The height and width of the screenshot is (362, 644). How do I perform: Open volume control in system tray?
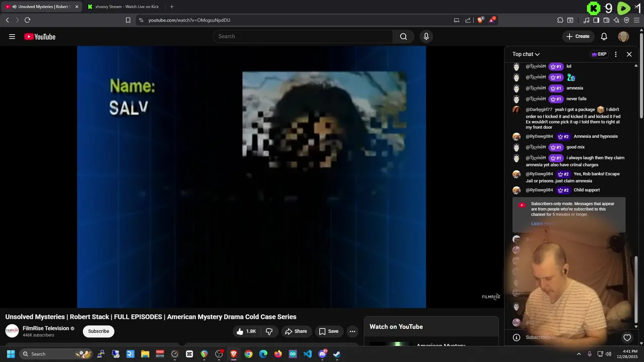(x=609, y=354)
